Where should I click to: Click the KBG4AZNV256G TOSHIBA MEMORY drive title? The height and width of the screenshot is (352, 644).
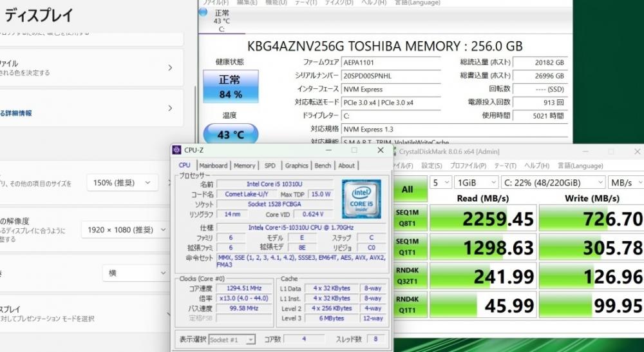tap(385, 46)
